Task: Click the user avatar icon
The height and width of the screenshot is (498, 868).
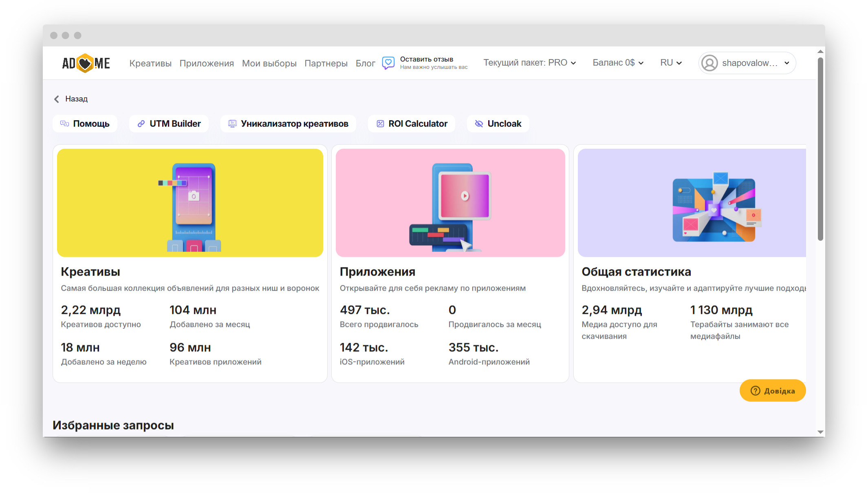Action: (709, 63)
